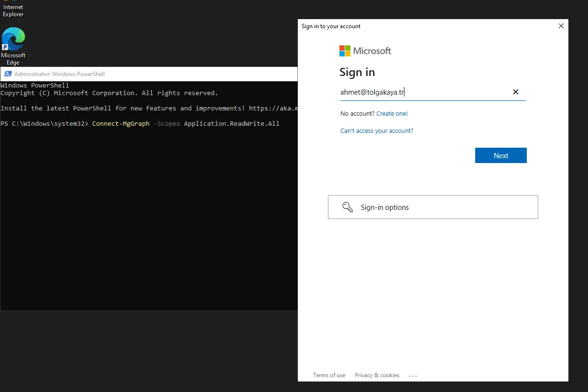Clear the email field with X icon
588x392 pixels.
tap(515, 92)
